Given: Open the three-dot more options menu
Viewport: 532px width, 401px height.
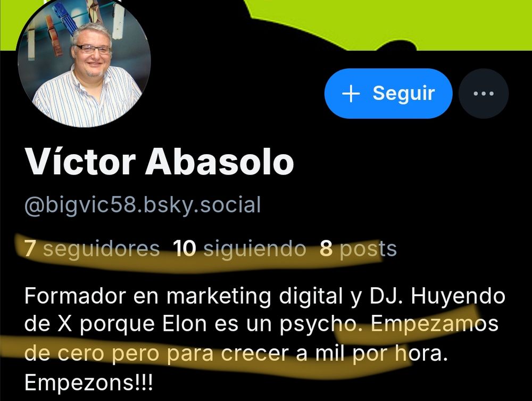Looking at the screenshot, I should (483, 93).
